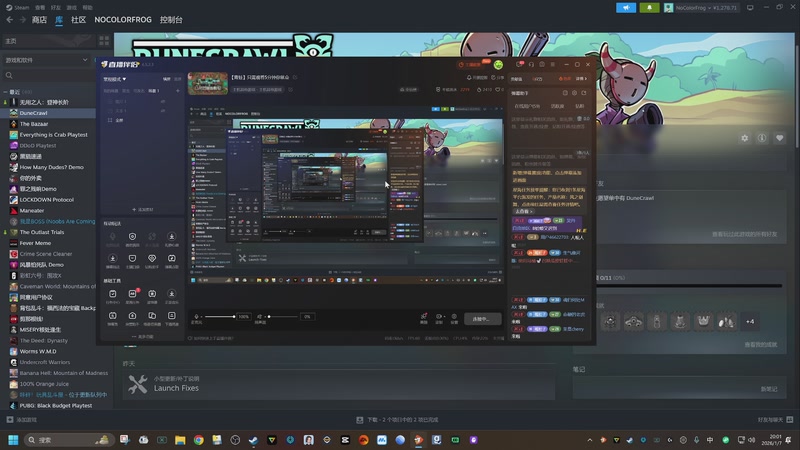Open the message icon with red badge
The image size is (800, 450).
coord(519,64)
